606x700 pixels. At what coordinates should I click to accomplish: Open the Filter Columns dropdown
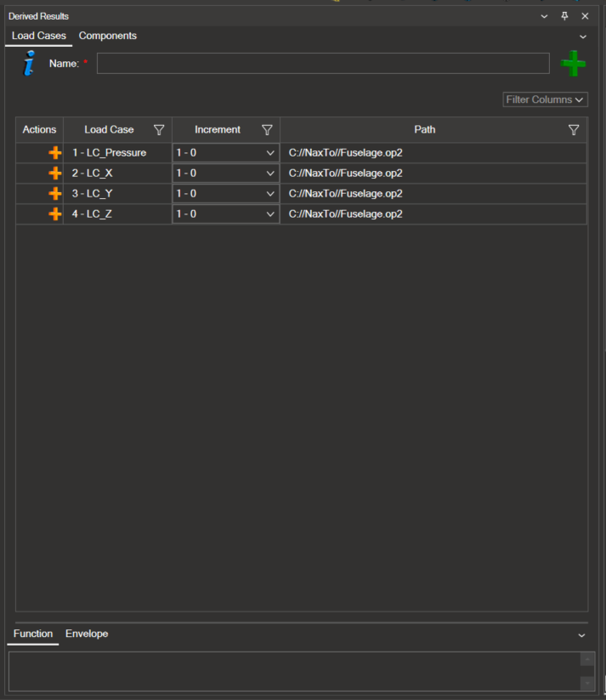click(x=545, y=100)
